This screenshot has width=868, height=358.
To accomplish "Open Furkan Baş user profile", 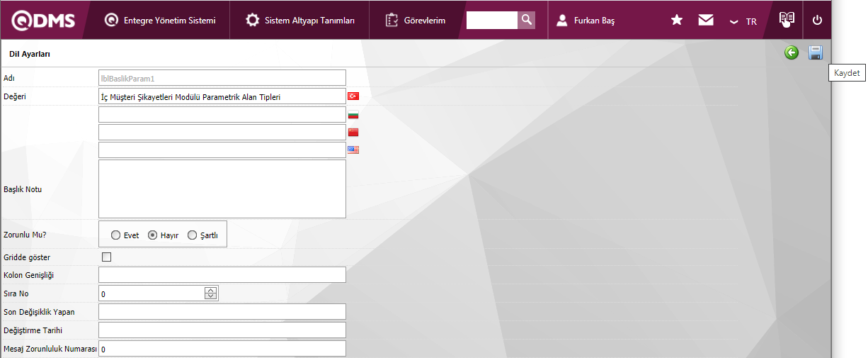I will (x=586, y=21).
